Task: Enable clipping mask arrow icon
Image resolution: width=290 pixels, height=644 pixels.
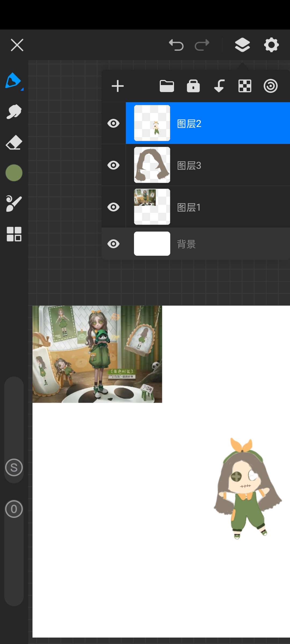Action: pos(219,86)
